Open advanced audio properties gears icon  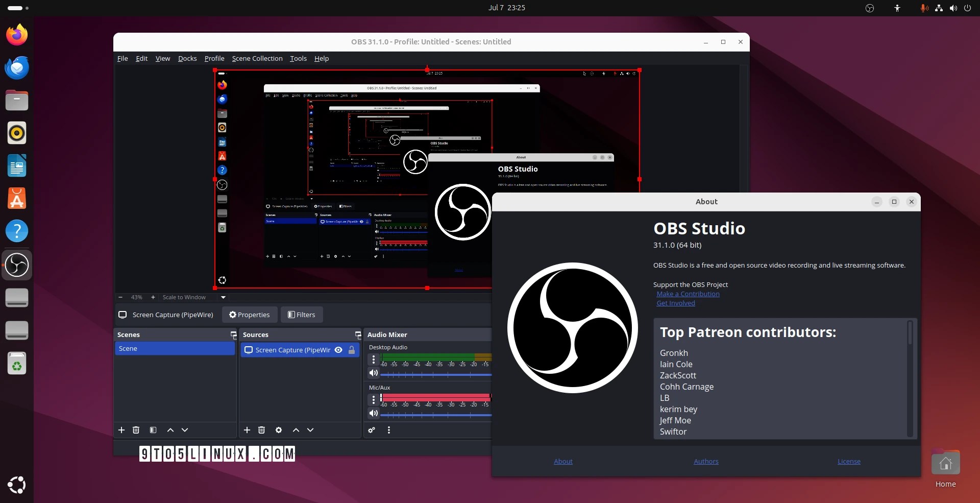pos(372,430)
